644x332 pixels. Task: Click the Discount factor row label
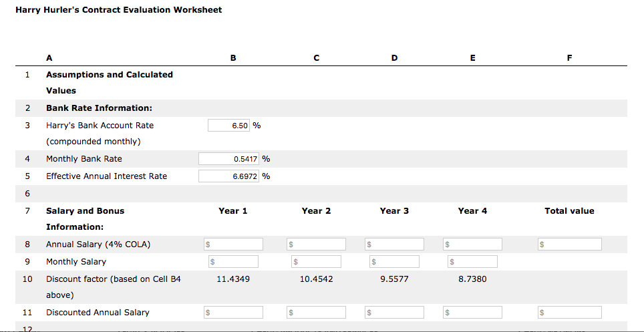(114, 287)
